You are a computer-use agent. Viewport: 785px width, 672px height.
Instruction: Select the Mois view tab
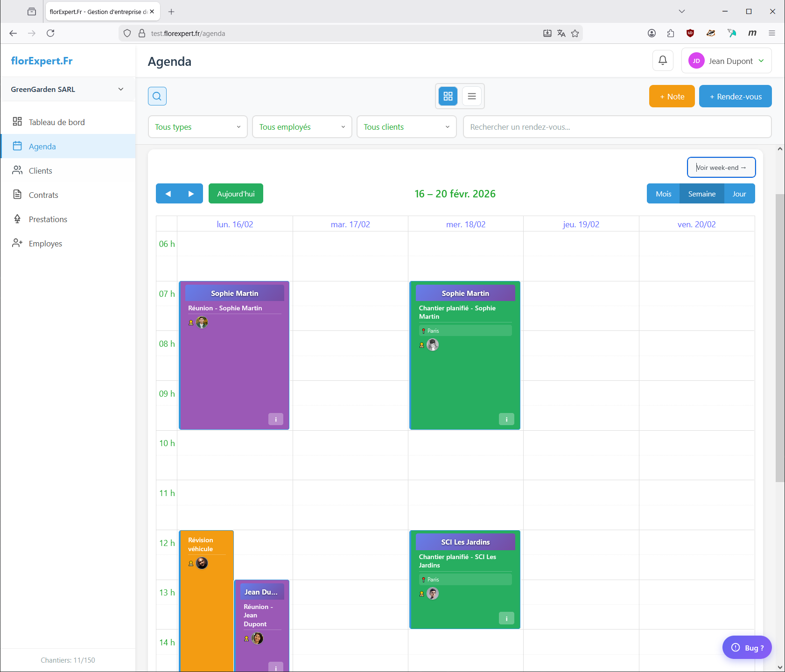click(x=663, y=194)
